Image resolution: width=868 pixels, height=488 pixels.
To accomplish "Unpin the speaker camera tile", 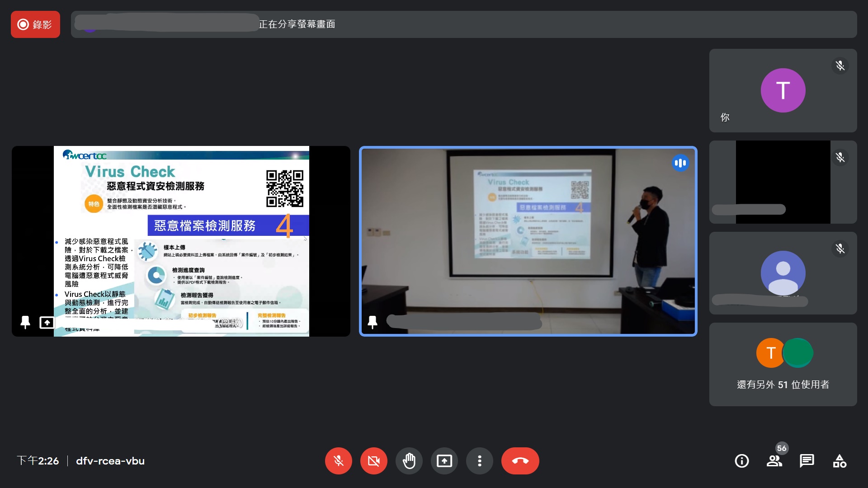I will [x=373, y=322].
